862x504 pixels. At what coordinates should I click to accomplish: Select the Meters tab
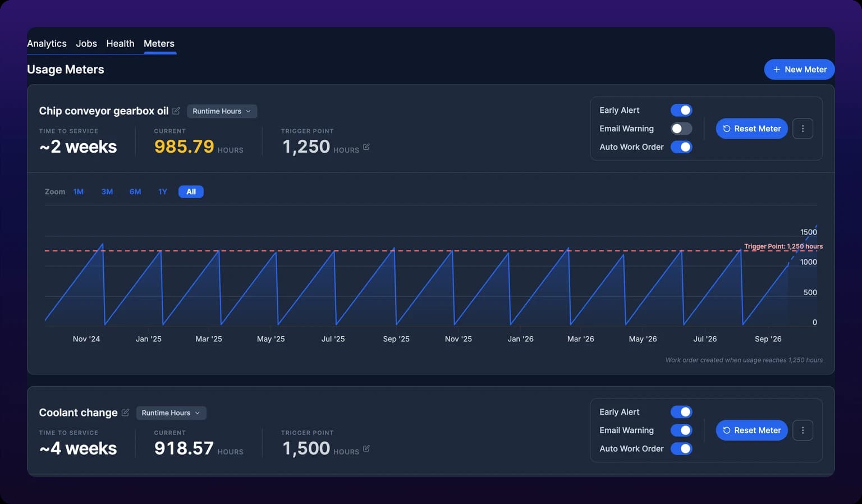(x=159, y=44)
